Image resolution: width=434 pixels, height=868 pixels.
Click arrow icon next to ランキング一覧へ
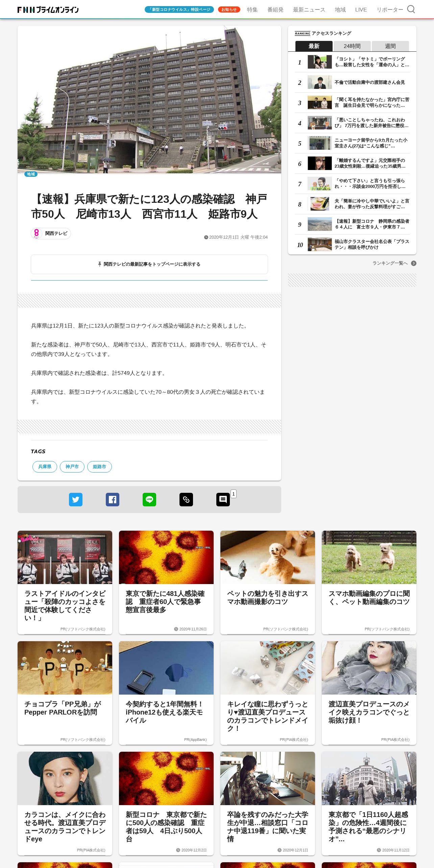coord(414,263)
